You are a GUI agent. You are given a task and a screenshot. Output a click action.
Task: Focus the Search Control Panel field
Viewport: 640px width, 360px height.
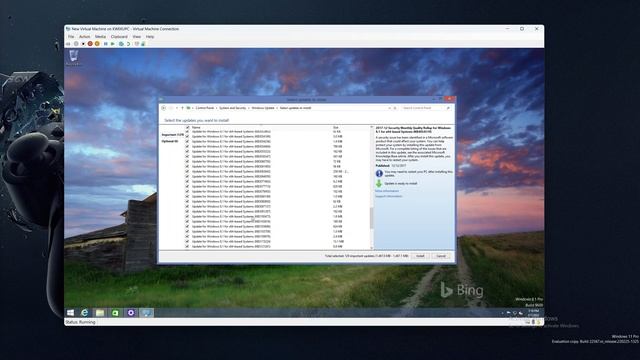pos(423,108)
